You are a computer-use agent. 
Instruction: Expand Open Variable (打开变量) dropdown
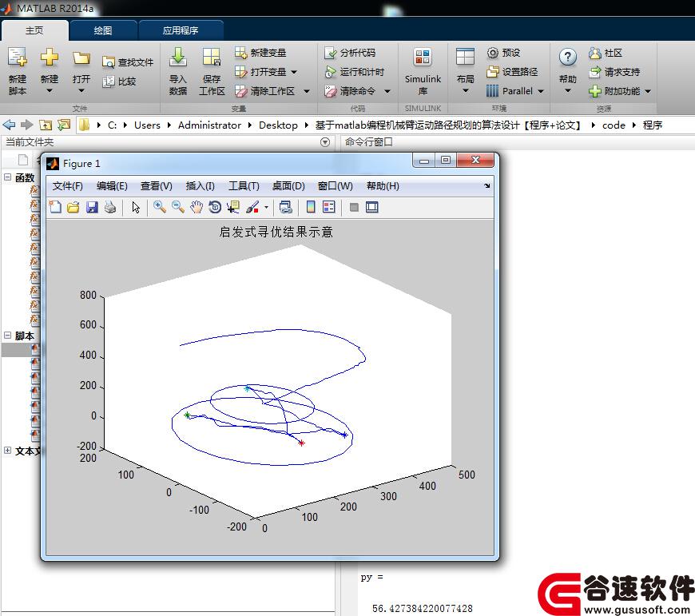(x=294, y=72)
